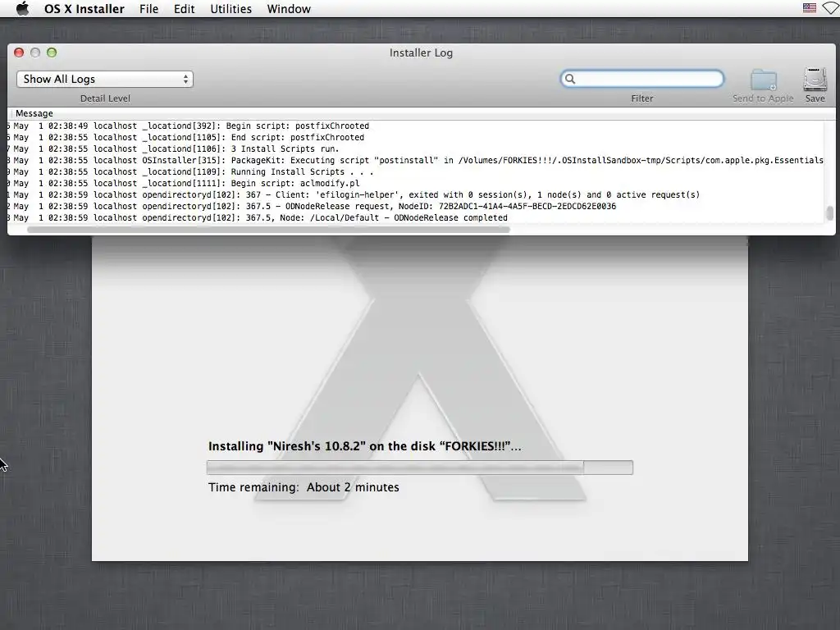Click the horizontal scrollbar of the log

coord(268,230)
